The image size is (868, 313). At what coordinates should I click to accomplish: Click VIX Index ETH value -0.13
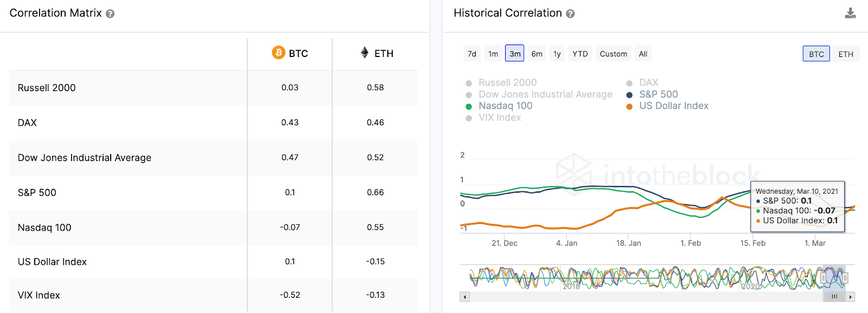(375, 295)
